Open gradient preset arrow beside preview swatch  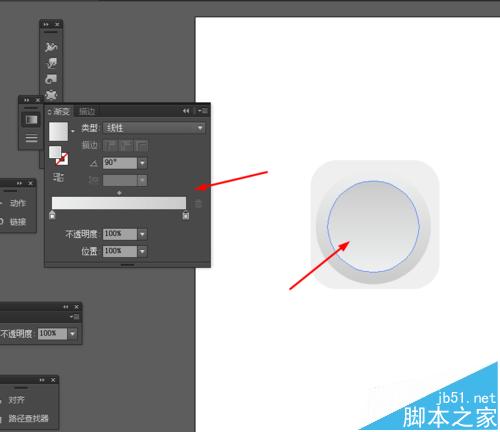point(72,131)
